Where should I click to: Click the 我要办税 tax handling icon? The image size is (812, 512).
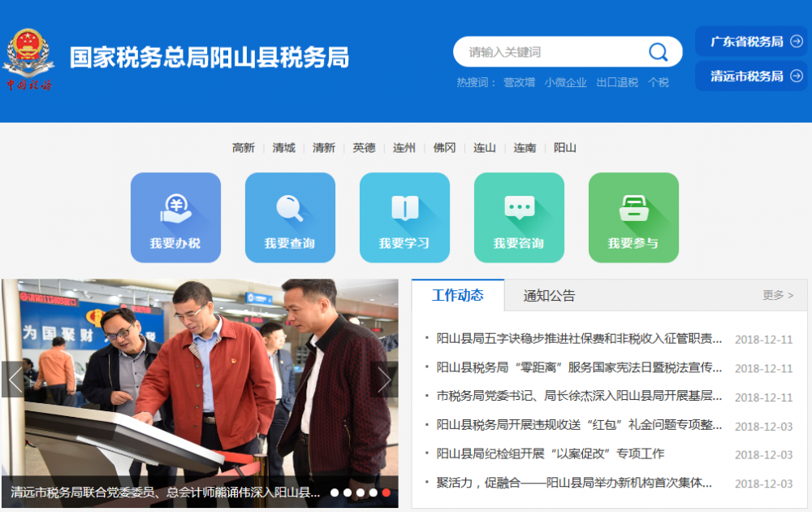point(175,217)
